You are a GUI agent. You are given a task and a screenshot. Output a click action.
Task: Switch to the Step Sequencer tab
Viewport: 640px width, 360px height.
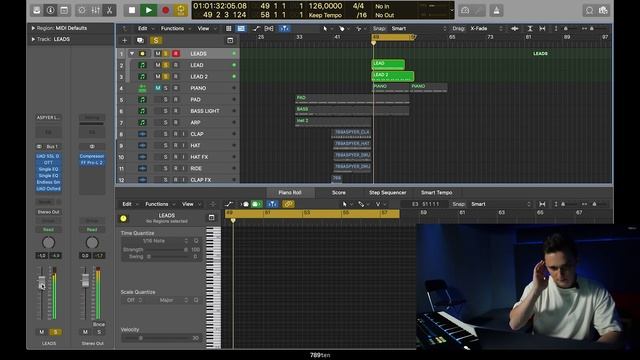pos(387,193)
